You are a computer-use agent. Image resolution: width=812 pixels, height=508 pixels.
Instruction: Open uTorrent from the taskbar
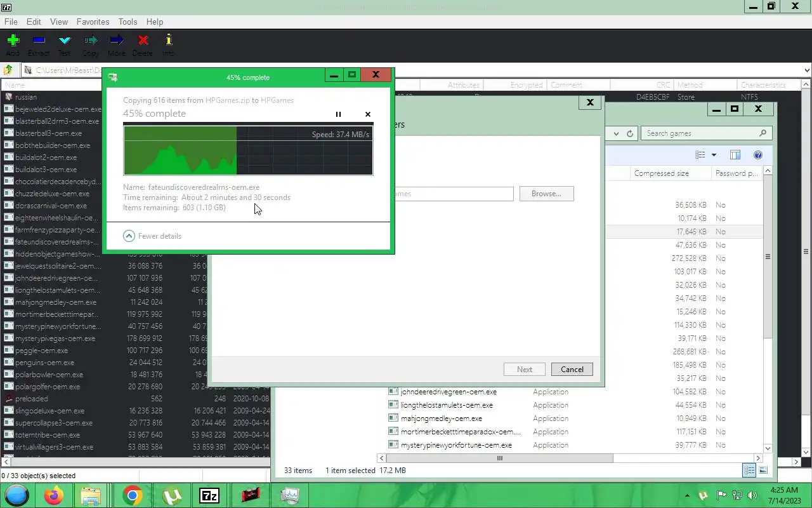(x=171, y=495)
